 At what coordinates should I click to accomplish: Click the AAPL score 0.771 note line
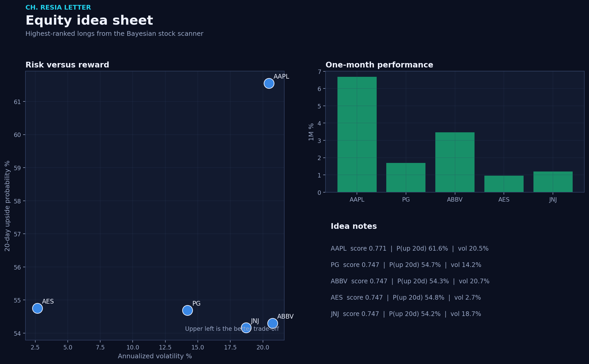(x=409, y=249)
